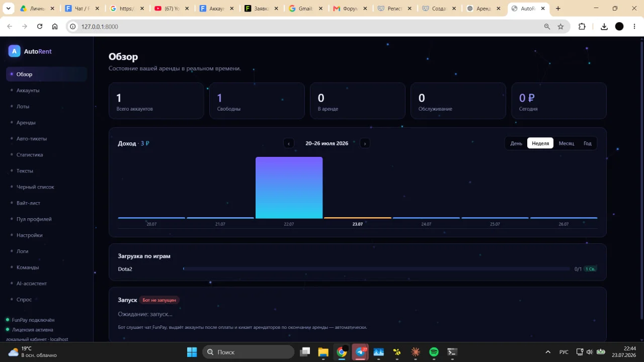Click the 22.07 income bar in chart
The image size is (644, 362).
click(289, 188)
